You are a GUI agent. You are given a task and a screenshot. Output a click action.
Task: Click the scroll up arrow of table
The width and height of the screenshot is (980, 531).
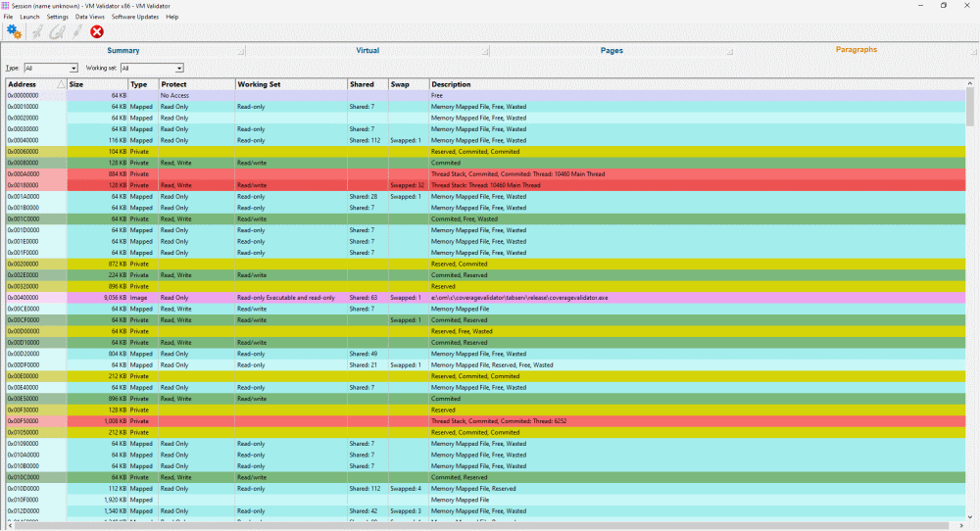pos(970,83)
